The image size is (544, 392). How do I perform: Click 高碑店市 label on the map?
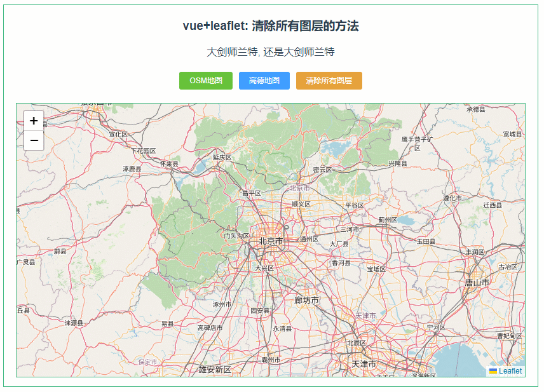[210, 328]
